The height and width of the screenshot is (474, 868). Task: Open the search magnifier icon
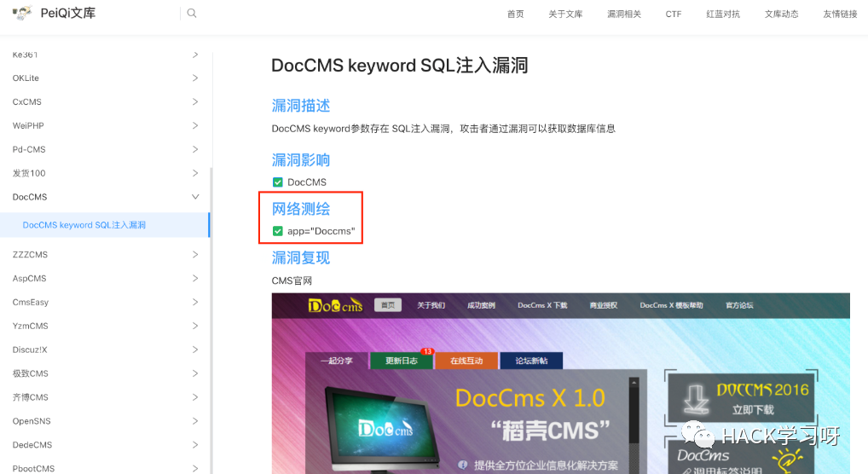tap(192, 13)
